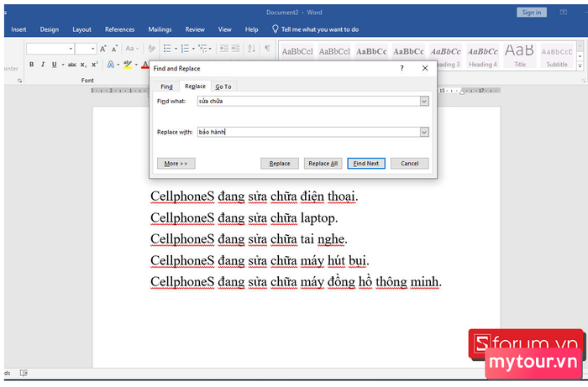Expand the Find what dropdown arrow
The width and height of the screenshot is (588, 387).
[424, 101]
